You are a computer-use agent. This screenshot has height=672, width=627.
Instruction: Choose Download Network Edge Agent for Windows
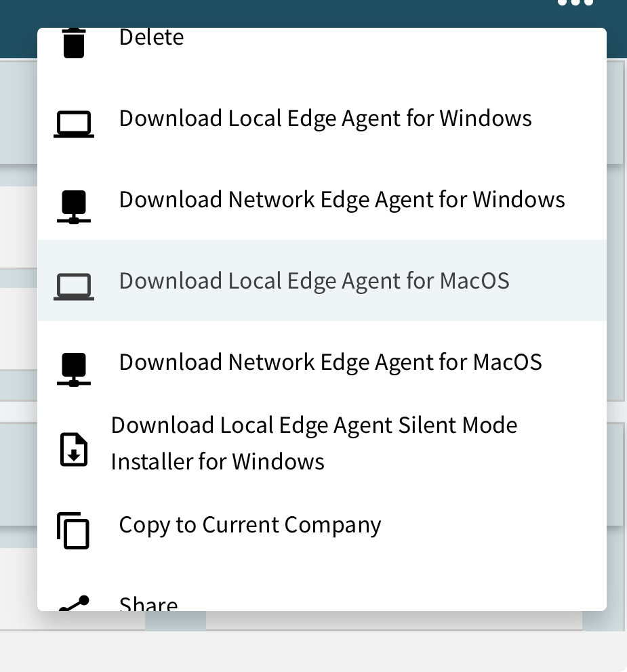point(342,200)
